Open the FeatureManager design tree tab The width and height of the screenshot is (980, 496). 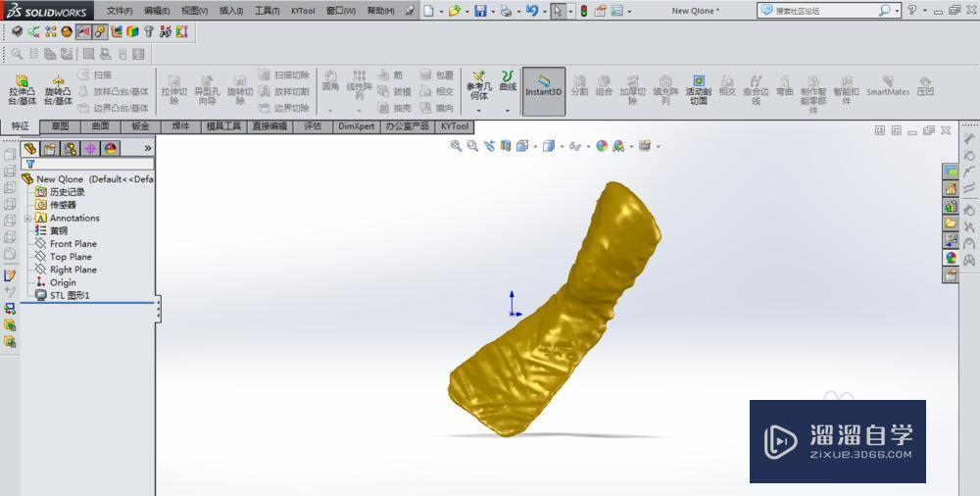pyautogui.click(x=30, y=148)
